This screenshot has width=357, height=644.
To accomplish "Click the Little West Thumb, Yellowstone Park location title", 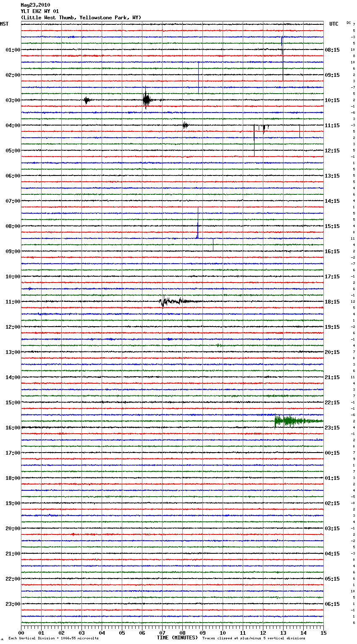I will tap(81, 18).
